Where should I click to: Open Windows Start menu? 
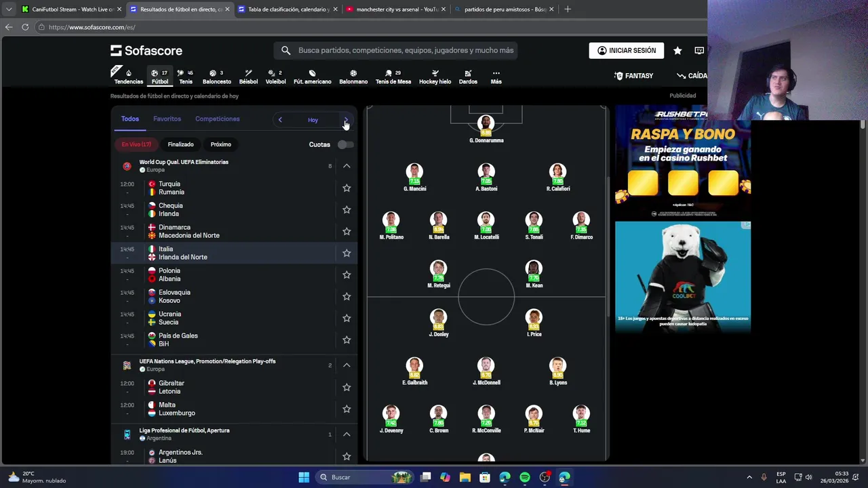click(x=304, y=477)
